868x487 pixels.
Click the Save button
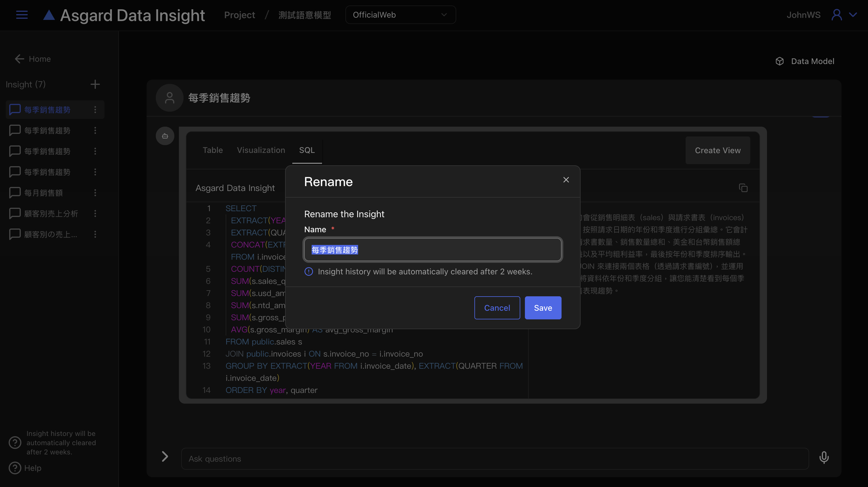click(543, 308)
